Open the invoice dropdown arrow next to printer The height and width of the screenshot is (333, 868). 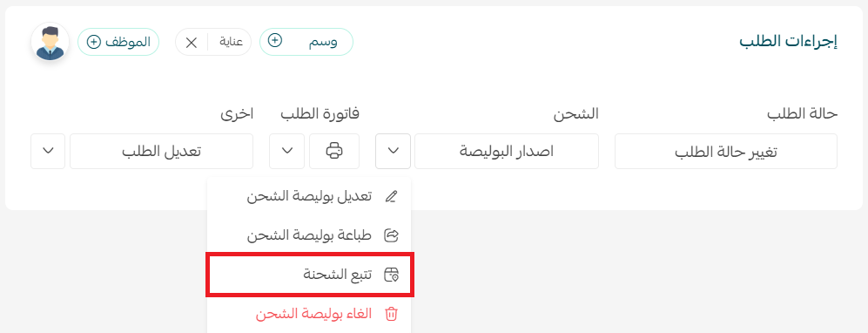click(x=286, y=151)
